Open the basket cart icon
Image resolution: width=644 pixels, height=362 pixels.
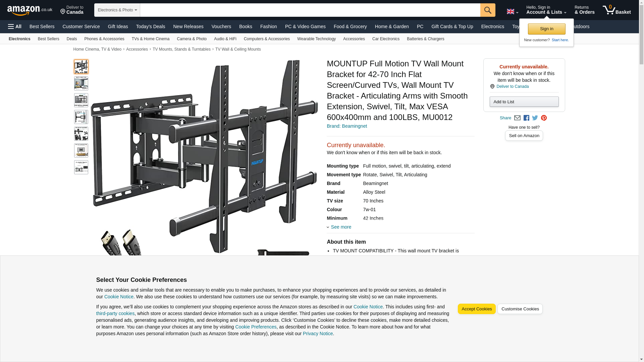(x=616, y=10)
